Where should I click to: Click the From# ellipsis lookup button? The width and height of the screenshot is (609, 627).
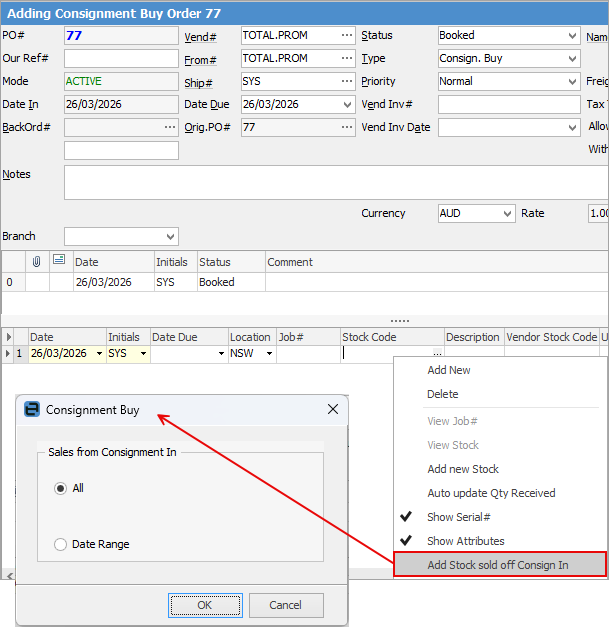pos(346,58)
